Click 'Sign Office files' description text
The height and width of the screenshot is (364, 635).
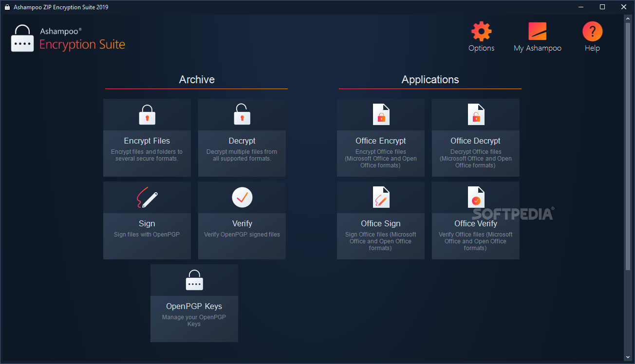(381, 241)
